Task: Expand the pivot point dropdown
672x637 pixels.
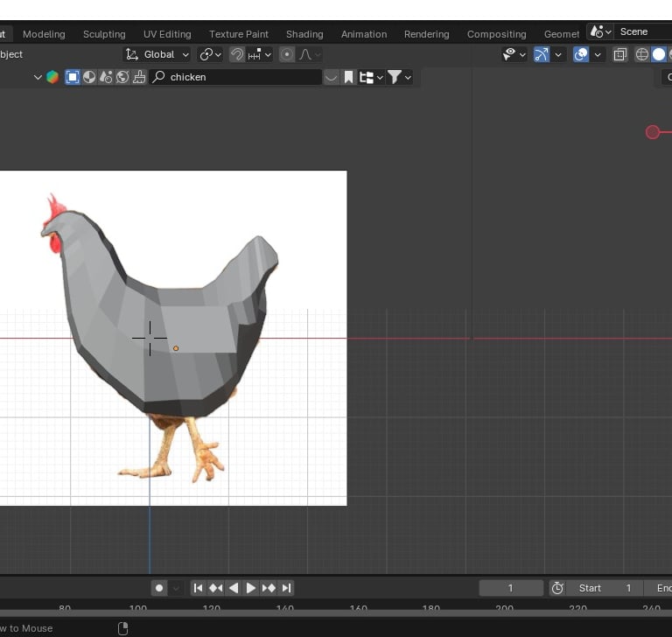Action: click(210, 54)
